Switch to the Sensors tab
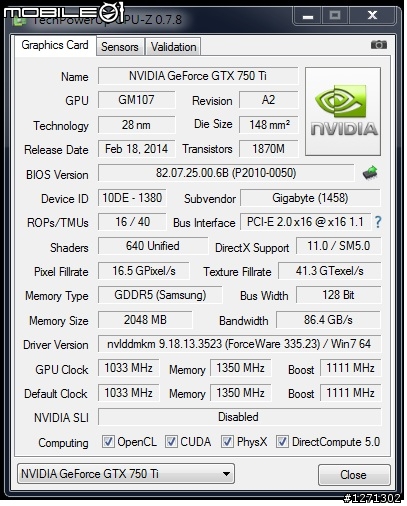Viewport: 407px width, 506px height. click(x=120, y=47)
